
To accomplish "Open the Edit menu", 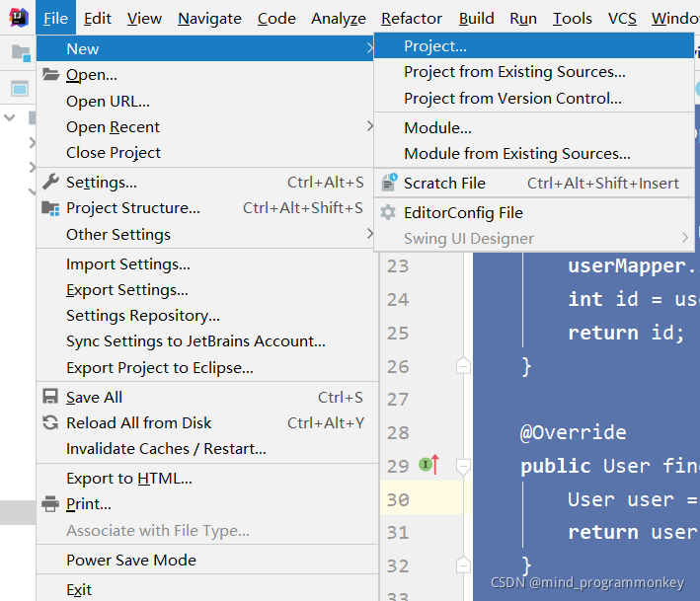I will click(x=98, y=19).
